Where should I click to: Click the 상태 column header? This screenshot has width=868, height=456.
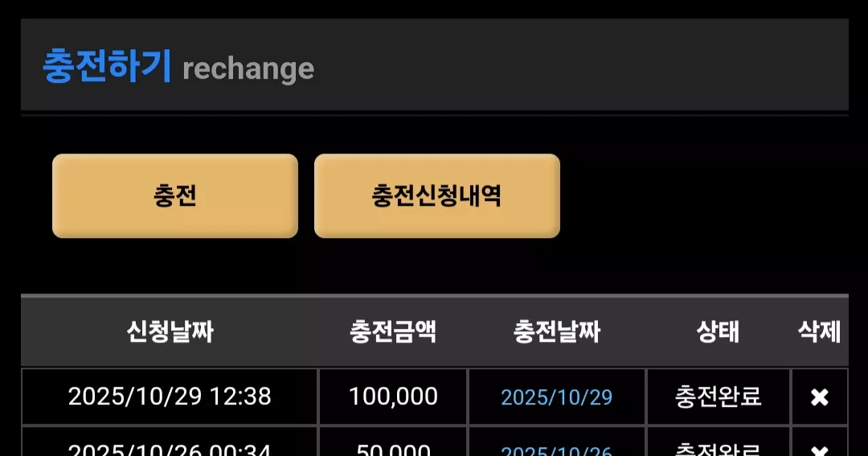click(718, 332)
